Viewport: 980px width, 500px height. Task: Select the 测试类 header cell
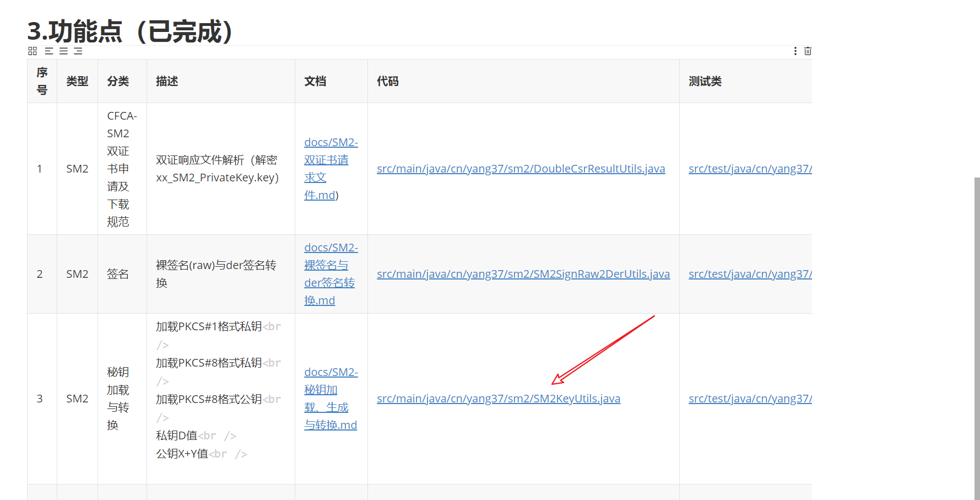point(746,81)
